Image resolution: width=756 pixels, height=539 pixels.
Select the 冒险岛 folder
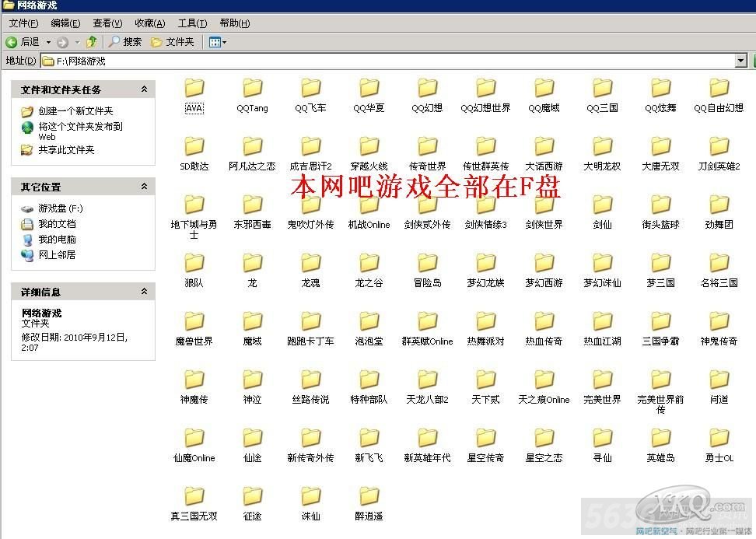pos(427,271)
